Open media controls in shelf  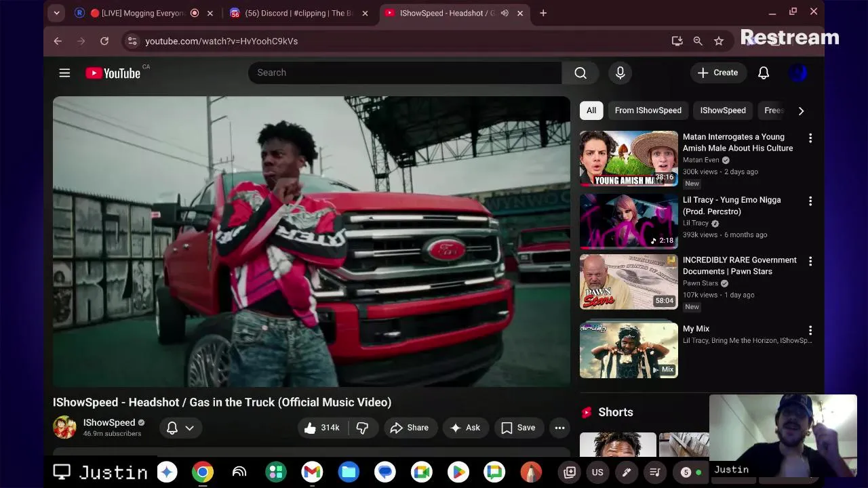[655, 472]
